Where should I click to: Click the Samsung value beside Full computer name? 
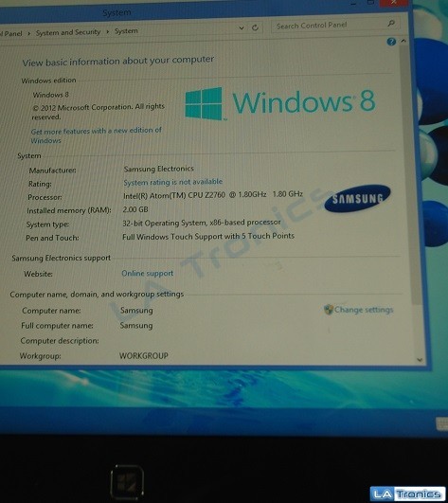136,325
